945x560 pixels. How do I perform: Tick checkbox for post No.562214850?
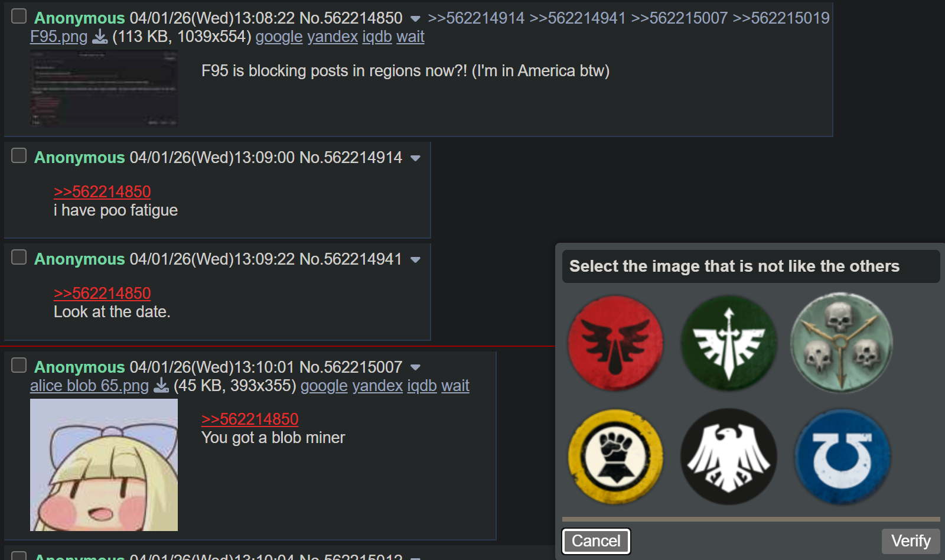tap(19, 16)
